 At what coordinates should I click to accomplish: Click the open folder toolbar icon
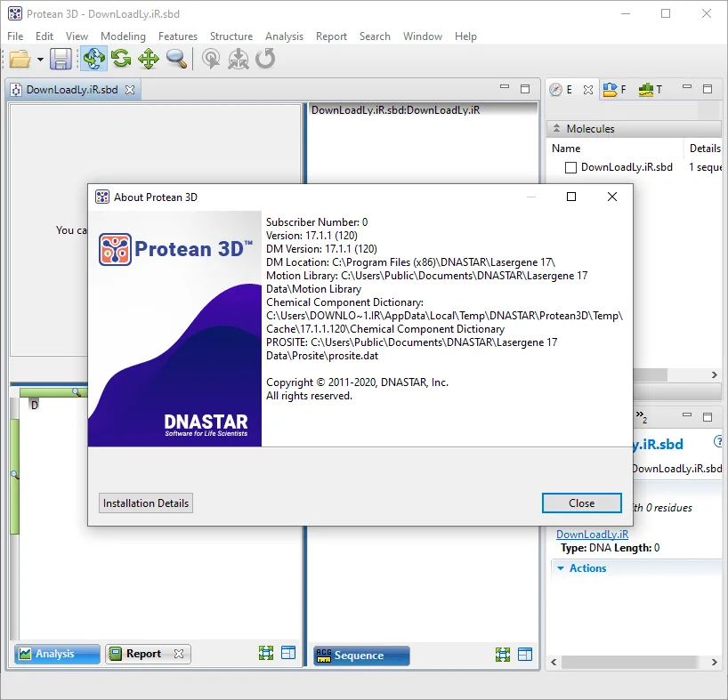pos(20,59)
